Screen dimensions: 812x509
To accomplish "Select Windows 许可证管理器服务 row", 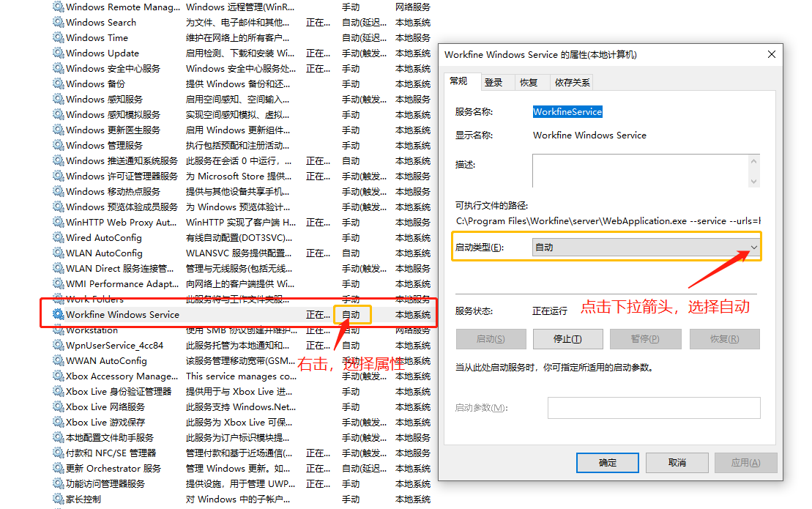I will pos(242,176).
